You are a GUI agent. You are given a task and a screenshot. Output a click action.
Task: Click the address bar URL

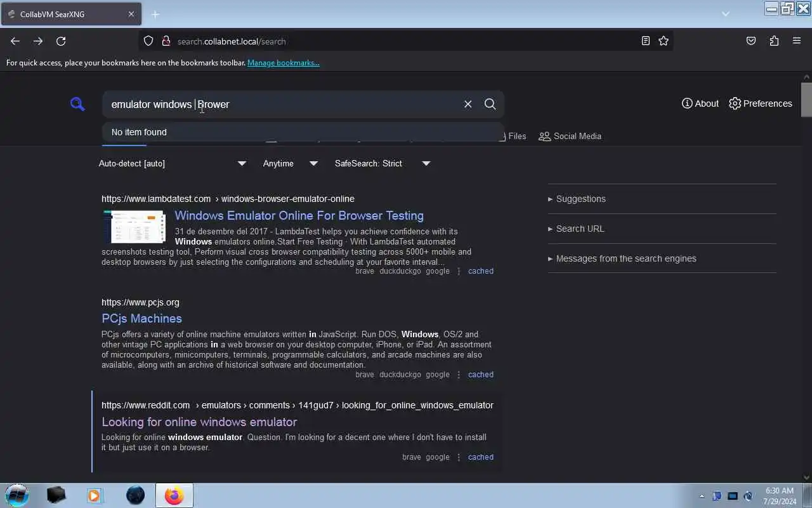click(x=232, y=41)
